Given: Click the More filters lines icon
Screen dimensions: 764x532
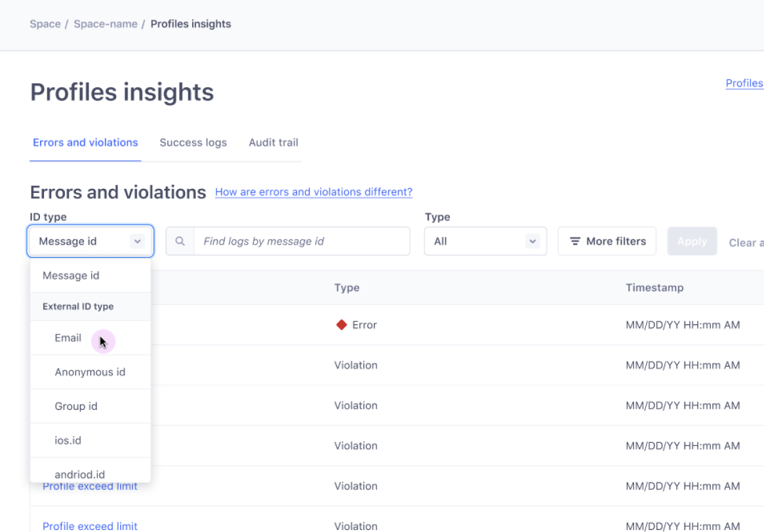Looking at the screenshot, I should coord(575,241).
